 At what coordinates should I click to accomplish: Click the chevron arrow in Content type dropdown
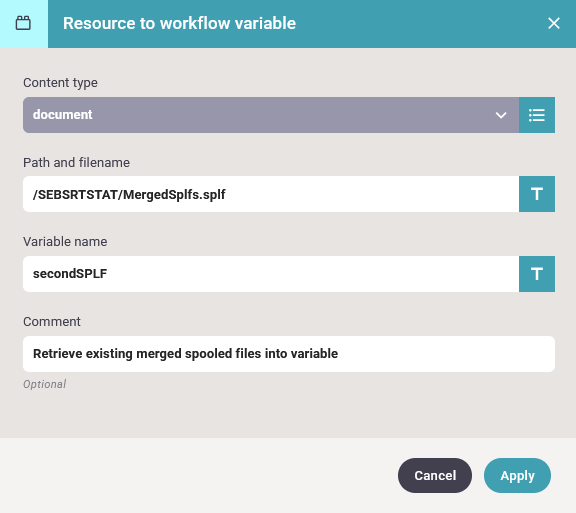click(x=501, y=115)
